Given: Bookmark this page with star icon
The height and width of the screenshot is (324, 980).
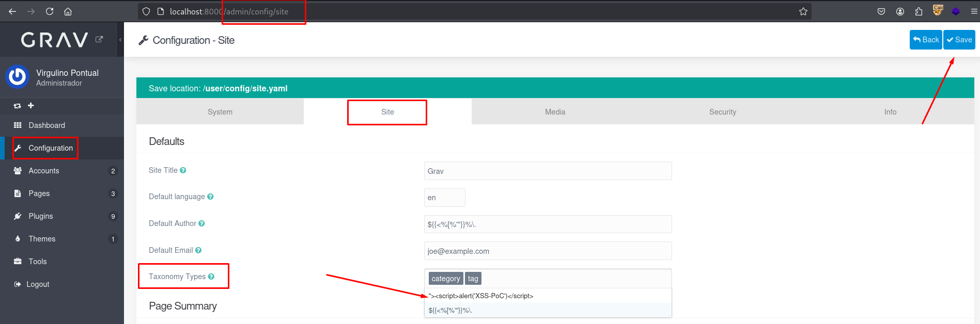Looking at the screenshot, I should tap(803, 11).
